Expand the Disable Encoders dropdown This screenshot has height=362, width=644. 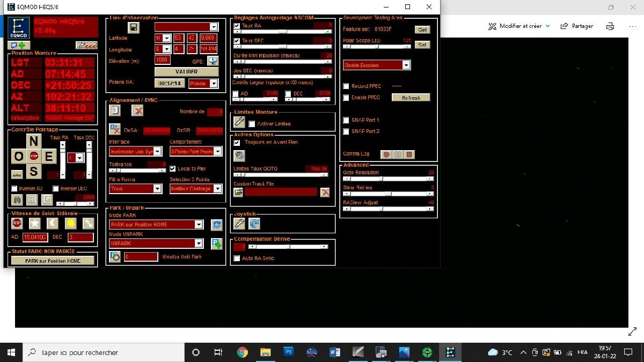(377, 65)
